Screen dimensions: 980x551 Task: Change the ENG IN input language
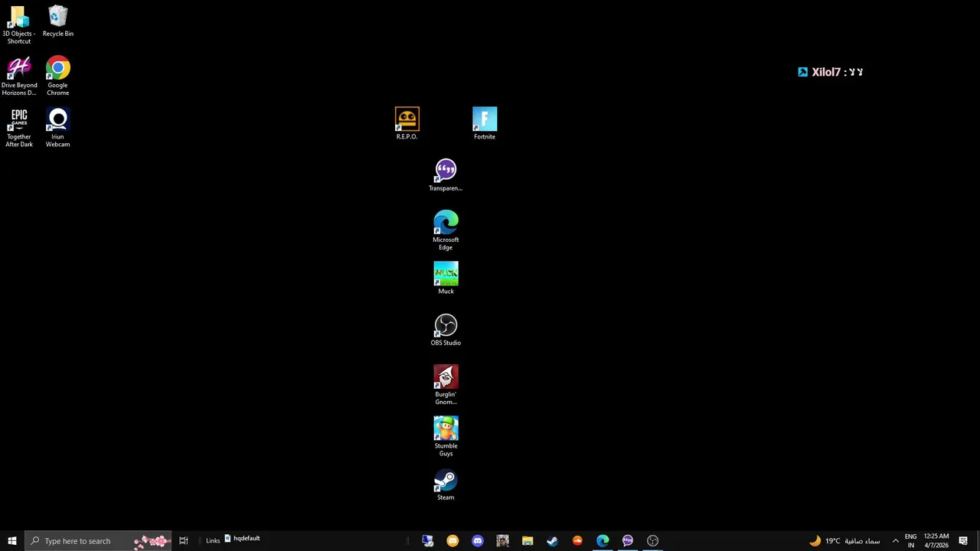[910, 541]
